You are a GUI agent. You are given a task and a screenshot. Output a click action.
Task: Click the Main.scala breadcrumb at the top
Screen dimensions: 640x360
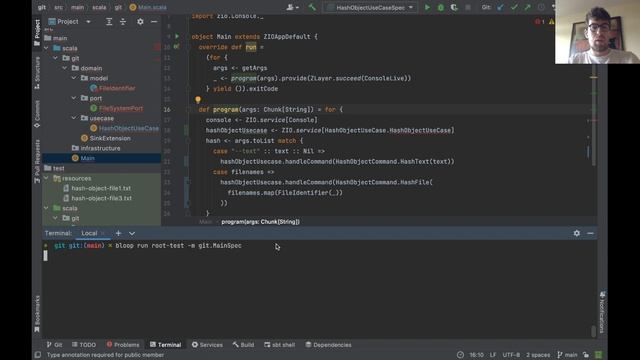[x=148, y=7]
